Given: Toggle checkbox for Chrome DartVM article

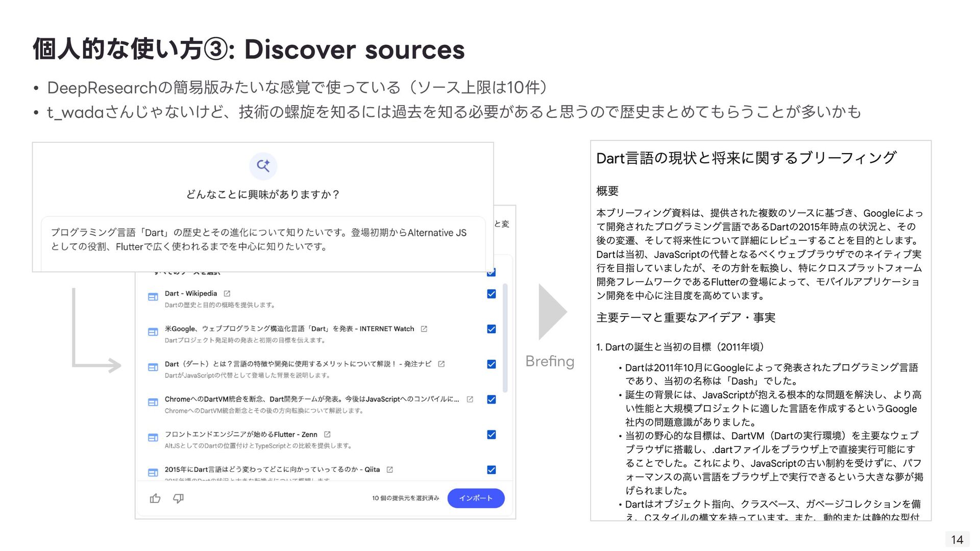Looking at the screenshot, I should coord(492,399).
